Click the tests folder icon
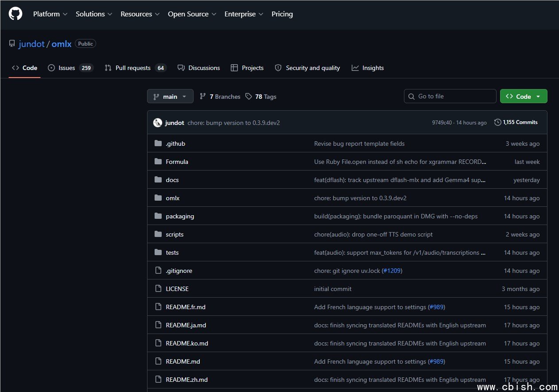 pos(158,252)
